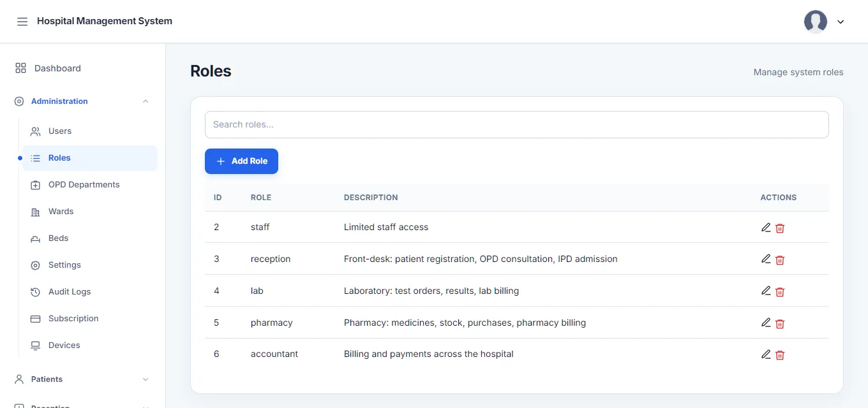868x408 pixels.
Task: Click the Devices monitor icon
Action: [36, 346]
